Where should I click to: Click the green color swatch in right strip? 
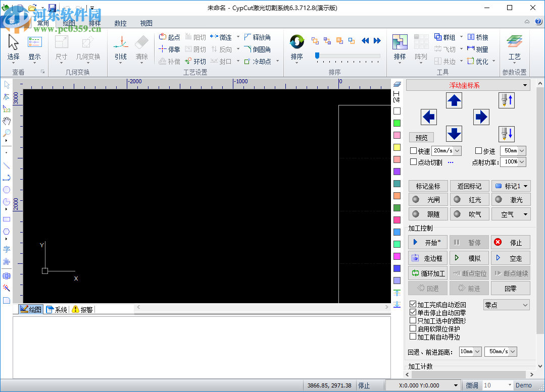[396, 123]
